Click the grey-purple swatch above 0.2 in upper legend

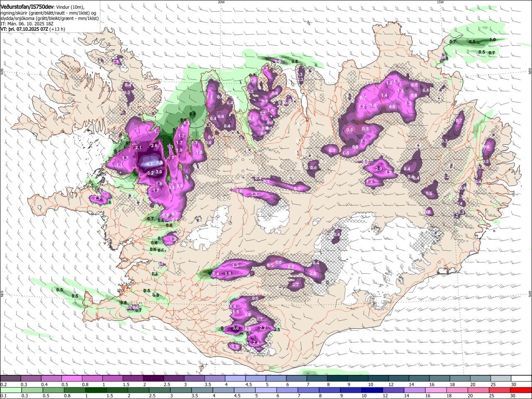[10, 378]
